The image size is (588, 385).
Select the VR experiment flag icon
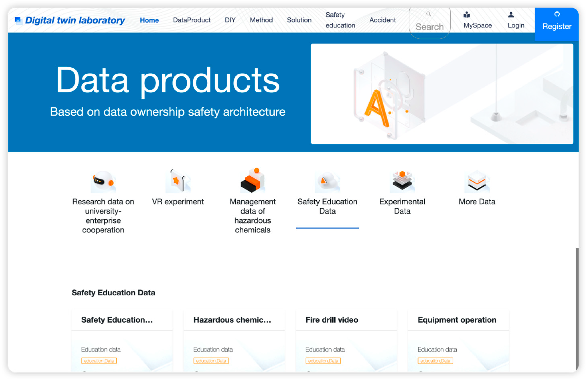178,181
